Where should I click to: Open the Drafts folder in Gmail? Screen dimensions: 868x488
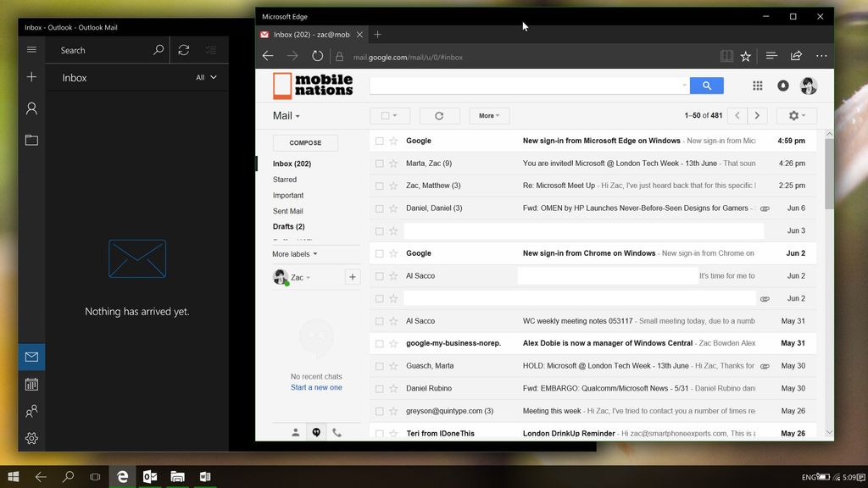coord(288,226)
